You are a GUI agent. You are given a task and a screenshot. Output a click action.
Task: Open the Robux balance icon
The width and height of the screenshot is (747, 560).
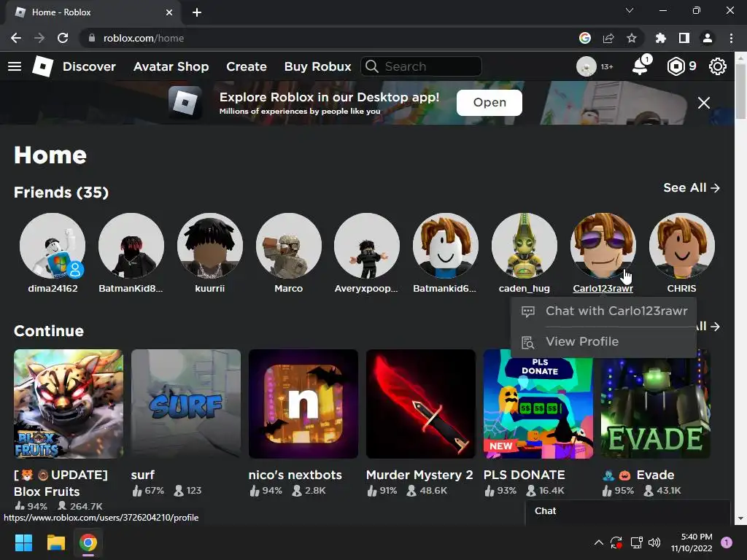[x=676, y=66]
